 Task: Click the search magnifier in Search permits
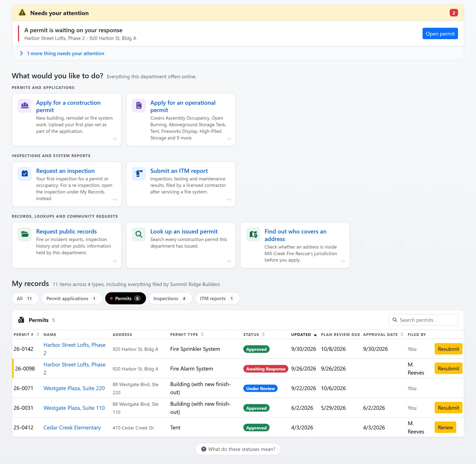395,320
